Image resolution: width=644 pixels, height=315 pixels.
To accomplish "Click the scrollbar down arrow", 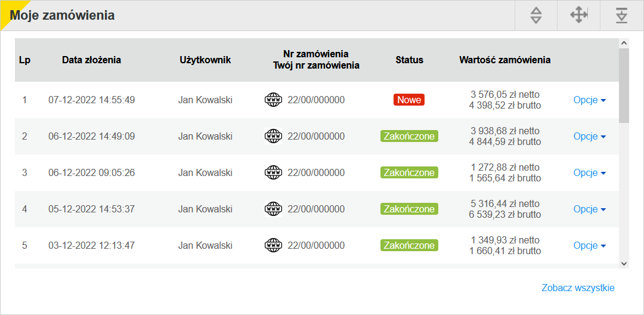I will tap(624, 264).
